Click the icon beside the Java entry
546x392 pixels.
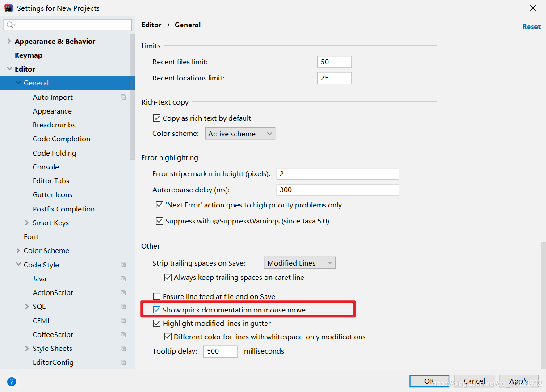tap(123, 278)
